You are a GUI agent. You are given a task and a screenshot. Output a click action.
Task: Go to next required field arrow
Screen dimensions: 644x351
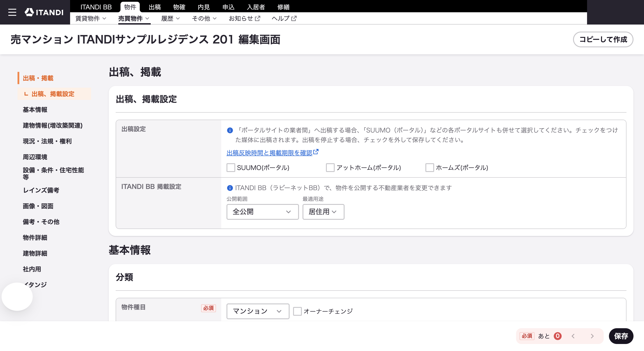(x=592, y=336)
